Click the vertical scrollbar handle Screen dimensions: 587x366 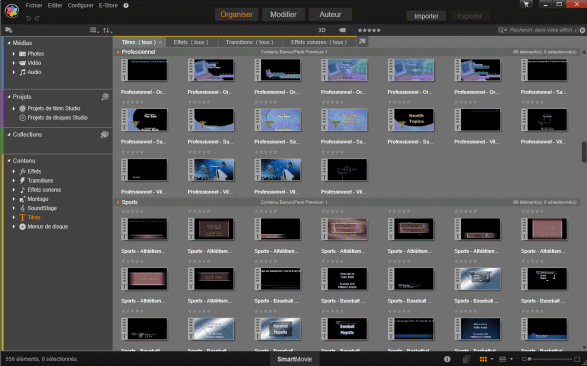click(x=584, y=152)
